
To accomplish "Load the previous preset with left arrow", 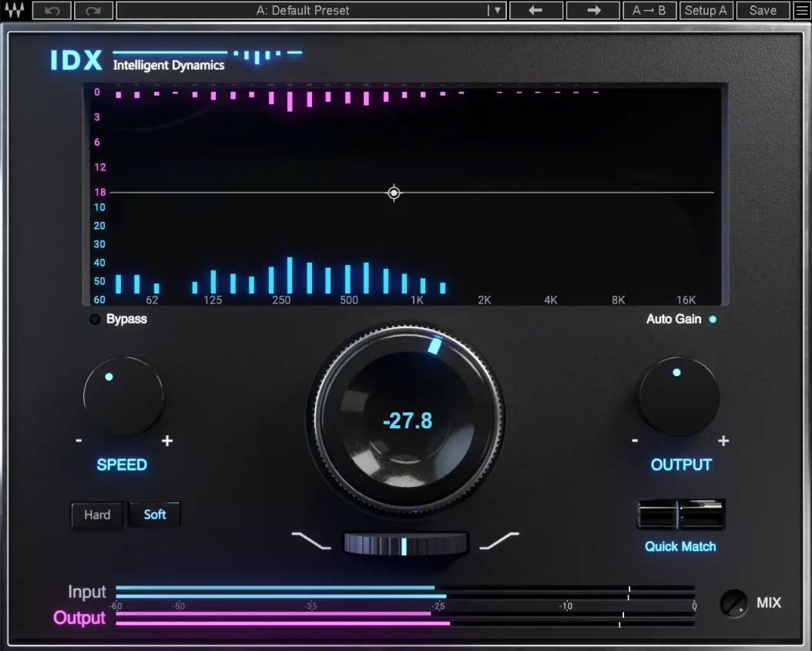I will (535, 10).
